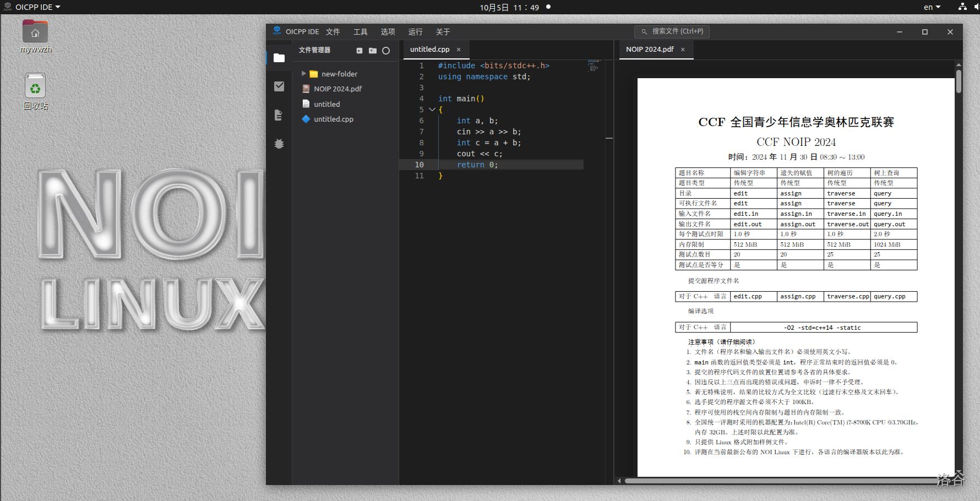This screenshot has height=501, width=980.
Task: Click the new file icon in 文件管理器
Action: click(360, 51)
